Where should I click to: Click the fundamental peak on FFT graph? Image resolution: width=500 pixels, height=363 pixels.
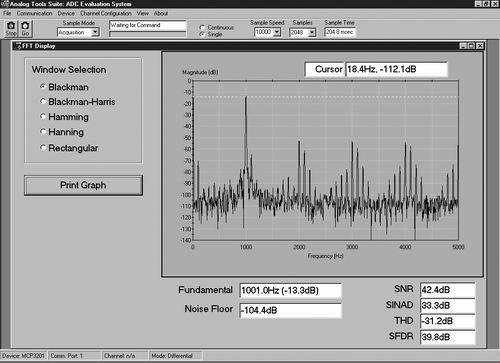pos(246,97)
